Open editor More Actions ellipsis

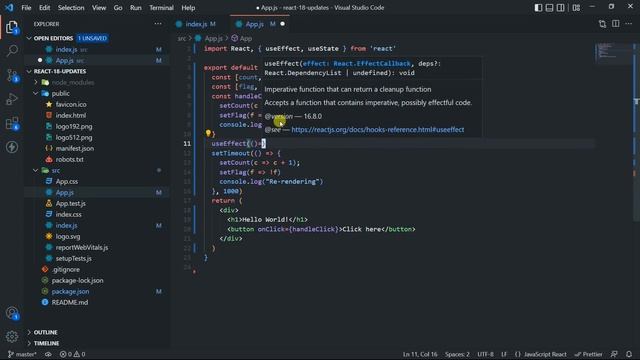pyautogui.click(x=629, y=24)
